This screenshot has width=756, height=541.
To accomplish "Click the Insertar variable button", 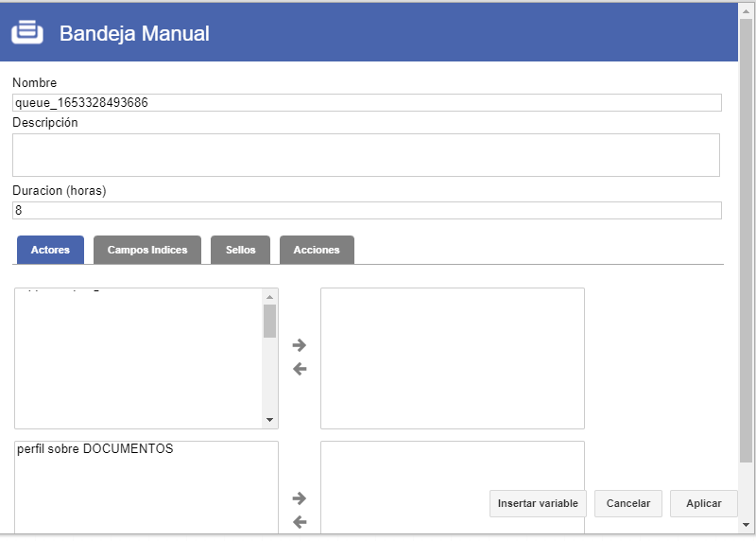I will (538, 503).
